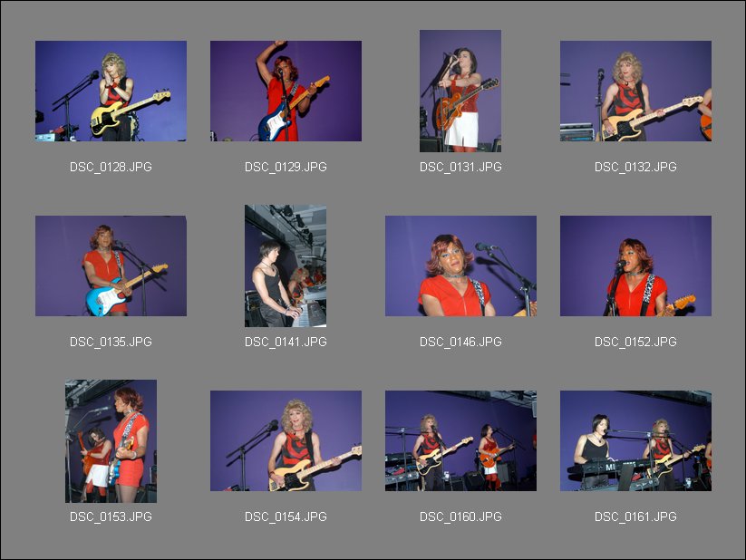Image resolution: width=746 pixels, height=560 pixels.
Task: Select the DSC_0152.JPG thumbnail
Action: pyautogui.click(x=635, y=266)
